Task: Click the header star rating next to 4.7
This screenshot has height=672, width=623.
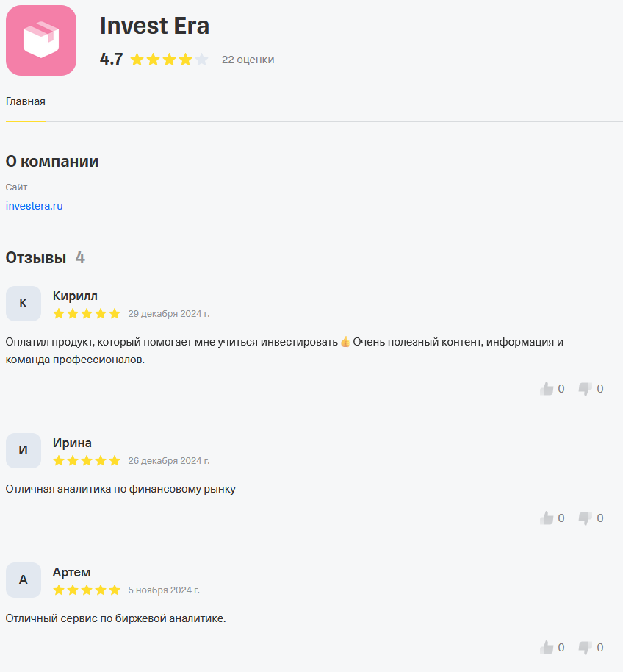Action: click(x=169, y=60)
